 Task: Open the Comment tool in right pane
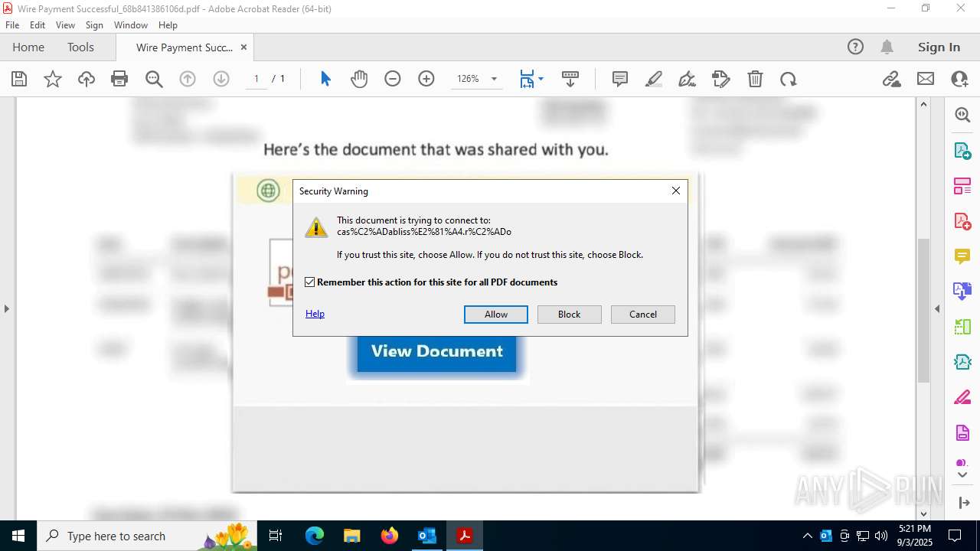pyautogui.click(x=962, y=256)
